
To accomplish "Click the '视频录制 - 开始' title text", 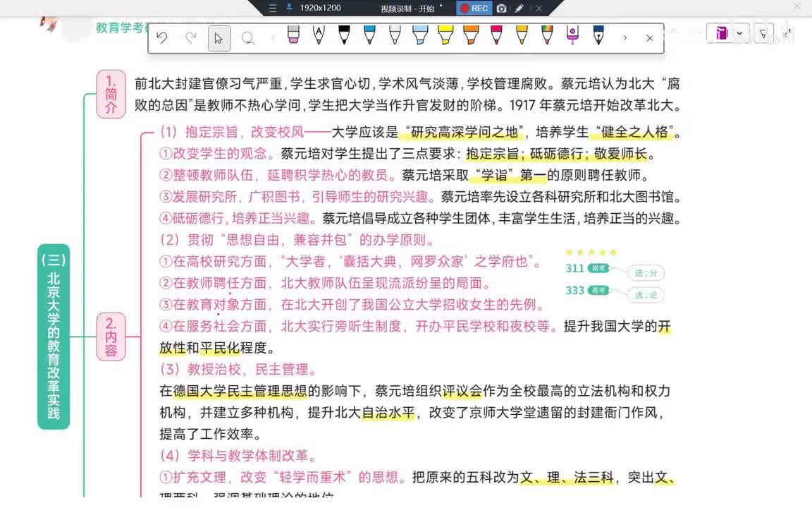I will [x=407, y=8].
